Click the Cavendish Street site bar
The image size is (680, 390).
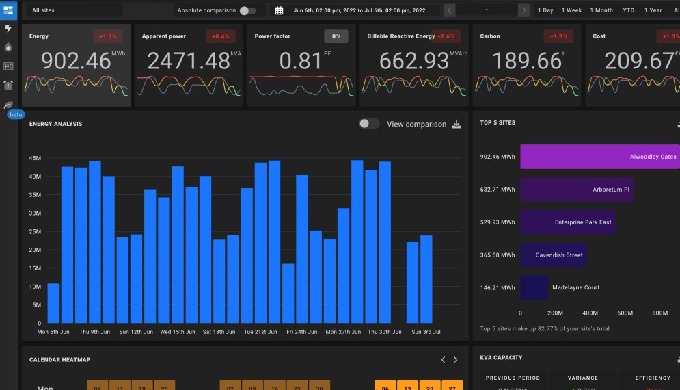pyautogui.click(x=553, y=255)
